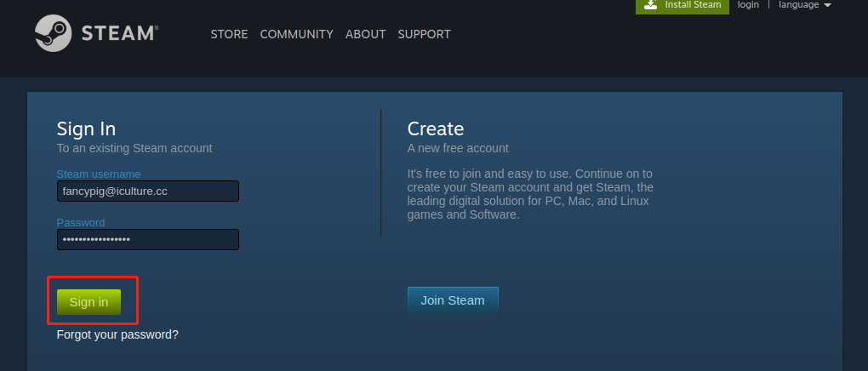Click the Password label
Screen dimensions: 868x371
pos(81,223)
